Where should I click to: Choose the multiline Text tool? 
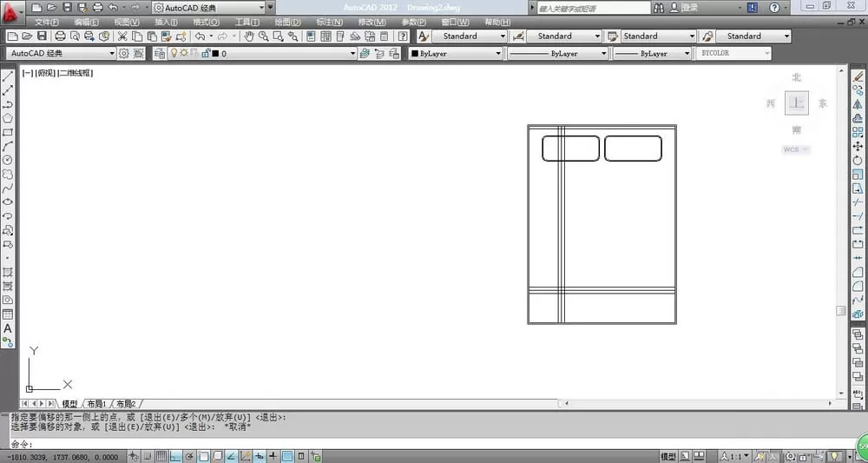pyautogui.click(x=8, y=328)
